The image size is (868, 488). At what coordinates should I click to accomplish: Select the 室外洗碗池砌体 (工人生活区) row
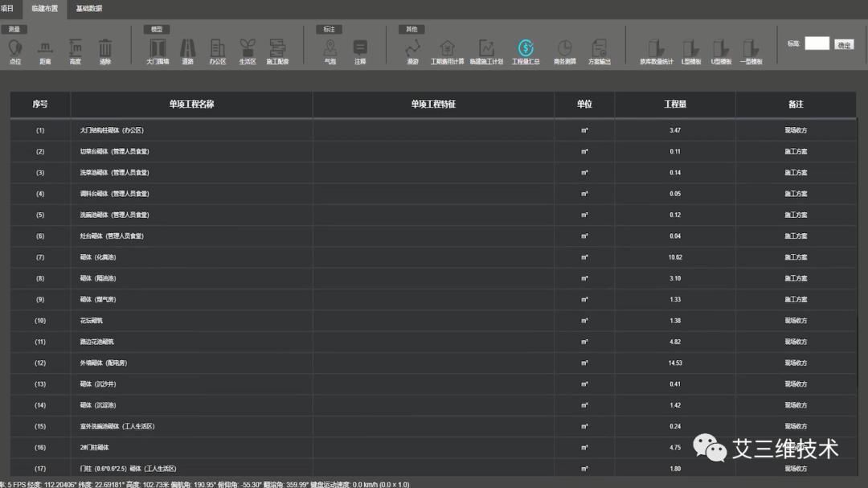[x=433, y=427]
